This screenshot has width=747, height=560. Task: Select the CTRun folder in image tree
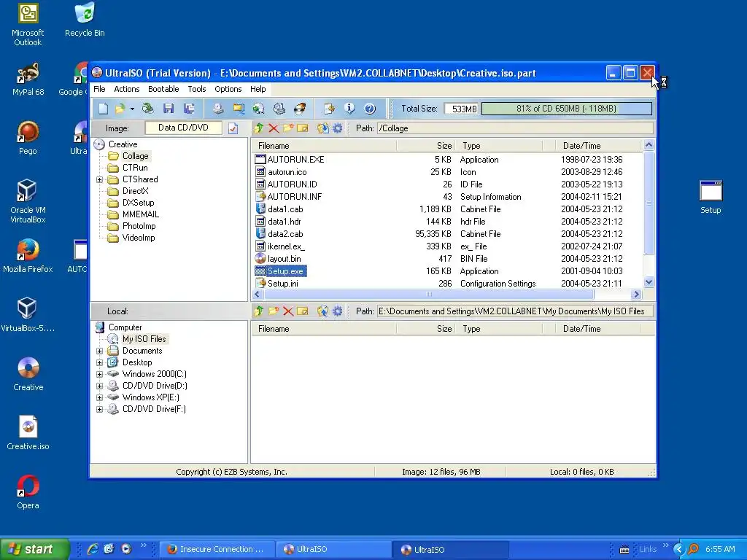135,168
